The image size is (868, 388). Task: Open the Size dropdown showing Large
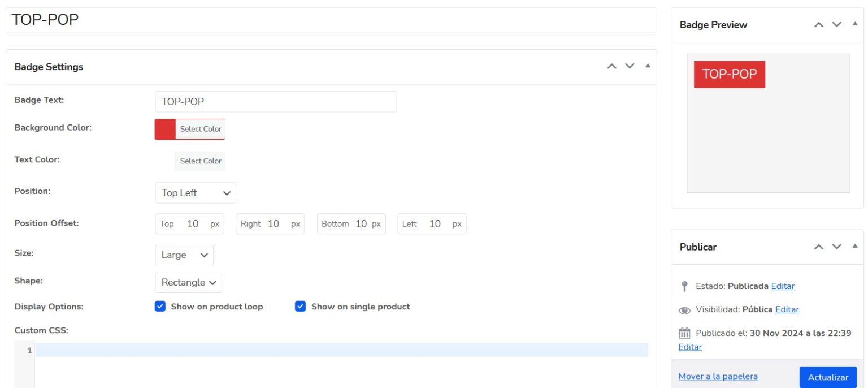coord(184,255)
